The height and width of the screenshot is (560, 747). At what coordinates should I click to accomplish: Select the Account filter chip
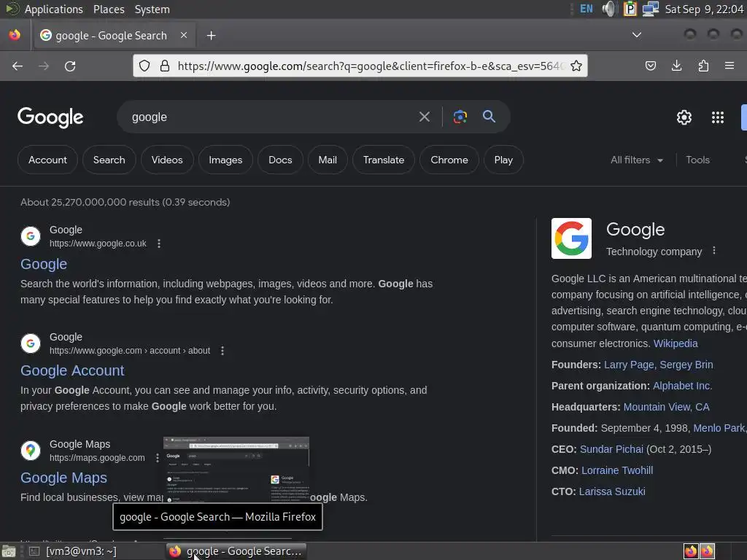[x=47, y=160]
